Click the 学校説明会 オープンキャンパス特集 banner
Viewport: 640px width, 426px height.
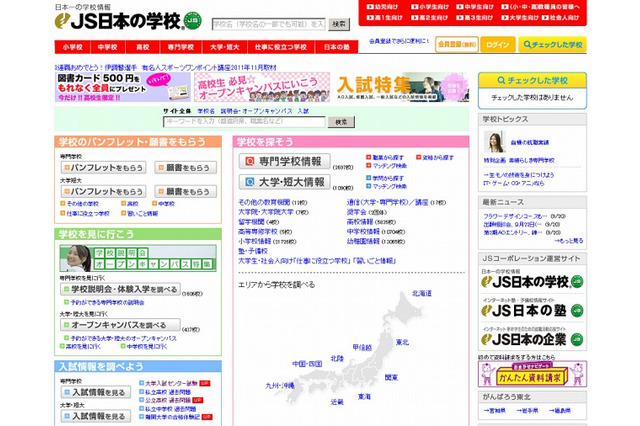coord(138,258)
